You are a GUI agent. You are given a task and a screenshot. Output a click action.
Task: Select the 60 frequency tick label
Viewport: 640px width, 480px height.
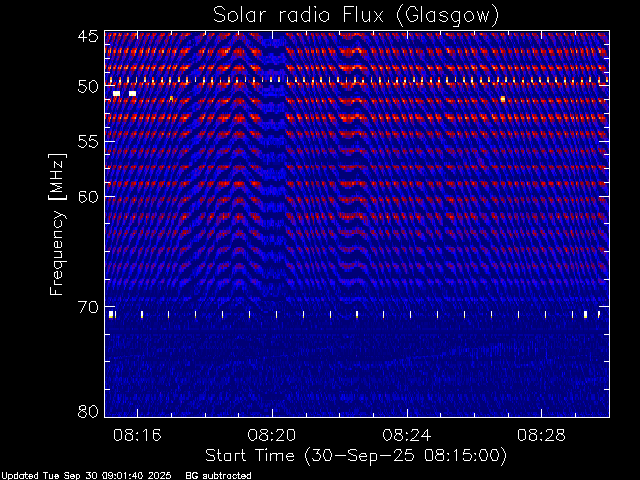88,197
